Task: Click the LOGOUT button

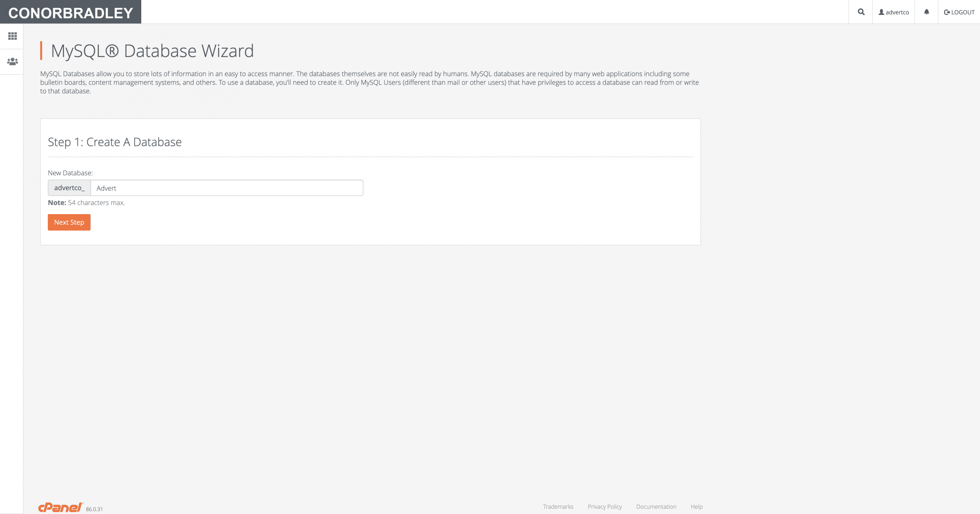Action: point(959,12)
